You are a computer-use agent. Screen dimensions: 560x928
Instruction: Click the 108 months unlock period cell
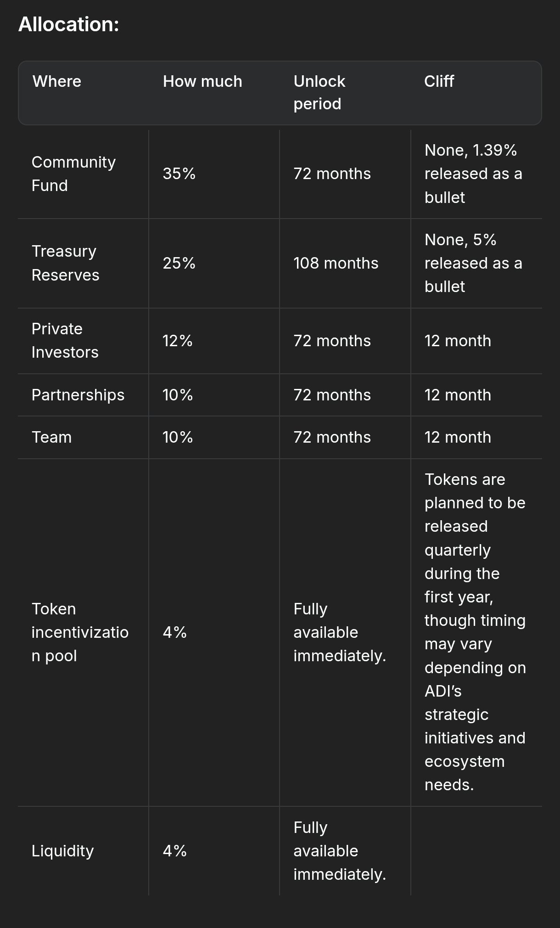[x=336, y=263]
